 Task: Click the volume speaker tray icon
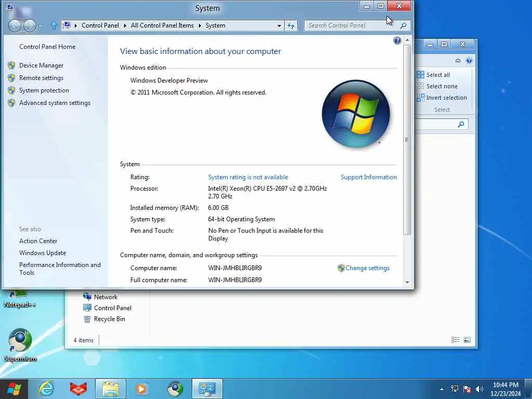(480, 389)
